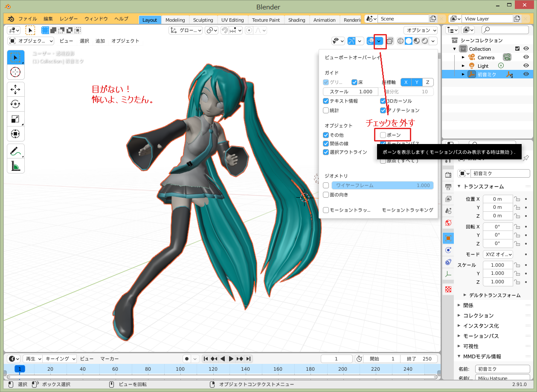Open the Object Data properties tab
537x392 pixels.
pos(448,274)
